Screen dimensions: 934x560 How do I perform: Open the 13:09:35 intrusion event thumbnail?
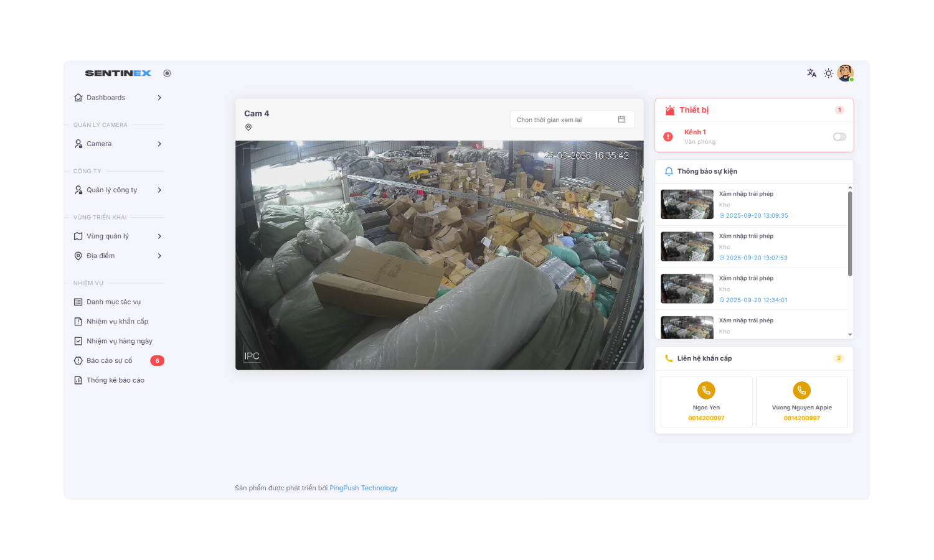tap(687, 205)
